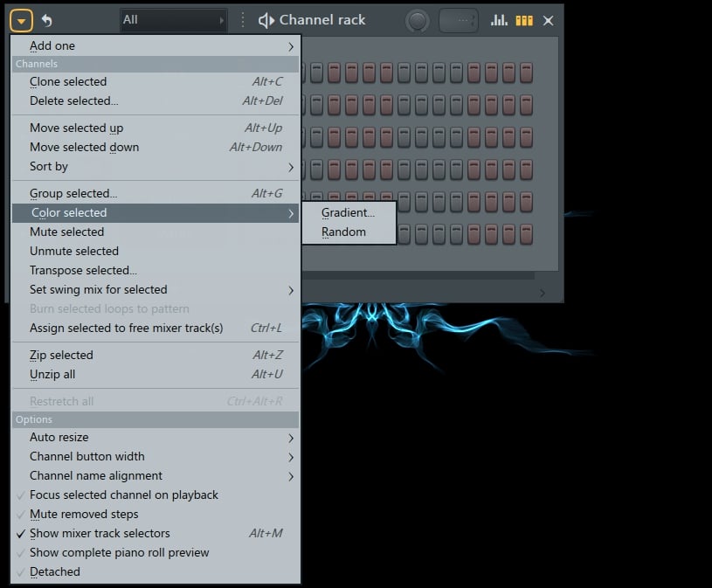
Task: Expand the Channel button width submenu
Action: [100, 456]
